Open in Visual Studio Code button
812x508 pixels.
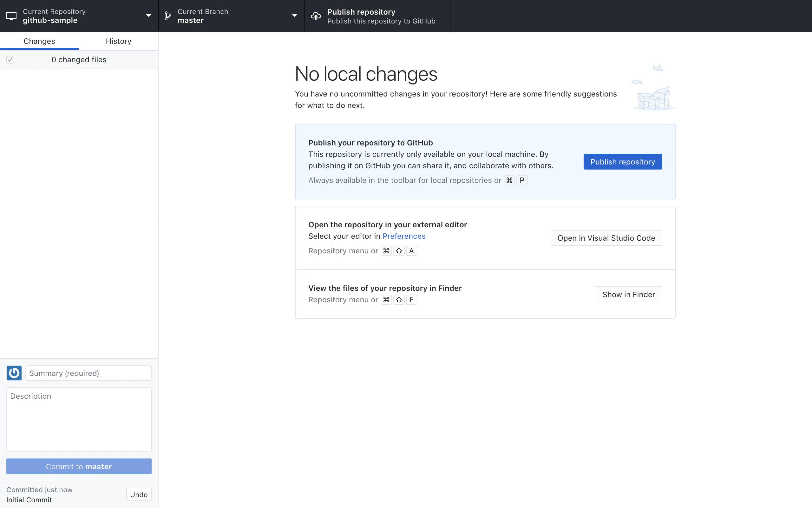[x=606, y=238]
